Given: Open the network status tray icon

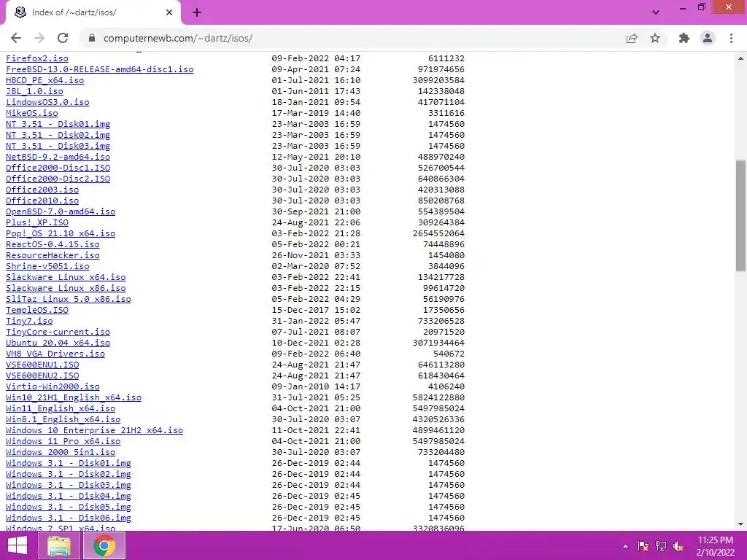Looking at the screenshot, I should click(661, 546).
